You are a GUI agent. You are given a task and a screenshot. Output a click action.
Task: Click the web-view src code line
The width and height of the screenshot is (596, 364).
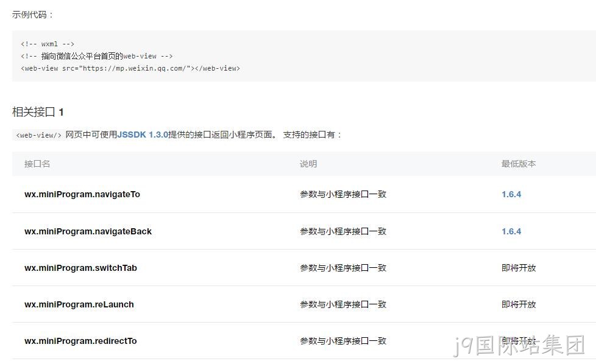[130, 68]
